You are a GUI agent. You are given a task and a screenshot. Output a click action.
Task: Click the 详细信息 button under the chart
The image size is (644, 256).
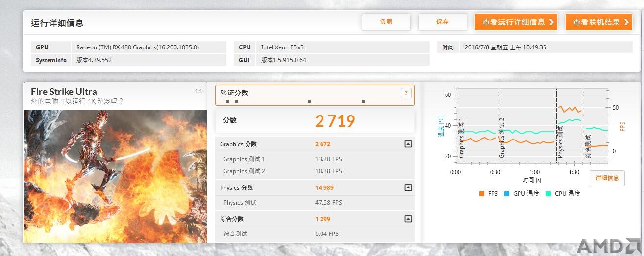607,178
